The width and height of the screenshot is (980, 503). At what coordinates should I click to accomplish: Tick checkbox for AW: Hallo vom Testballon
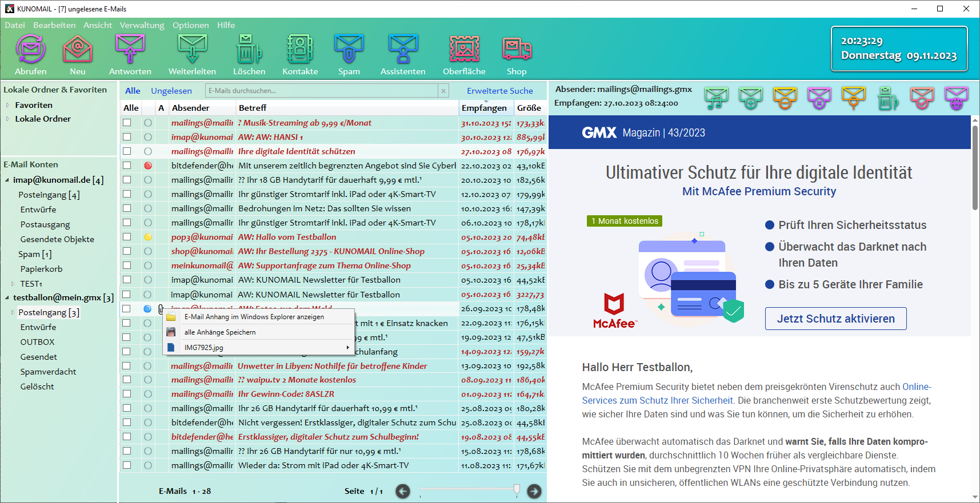127,237
